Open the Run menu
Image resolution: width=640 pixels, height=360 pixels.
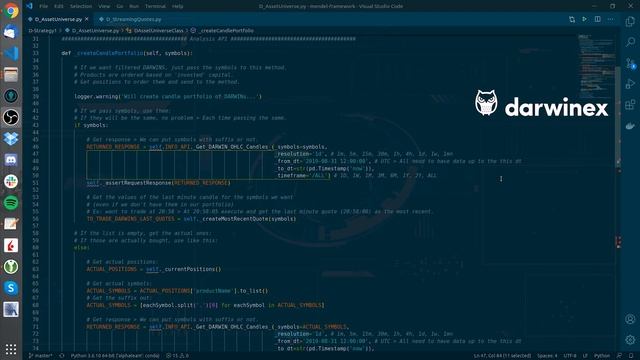[134, 6]
